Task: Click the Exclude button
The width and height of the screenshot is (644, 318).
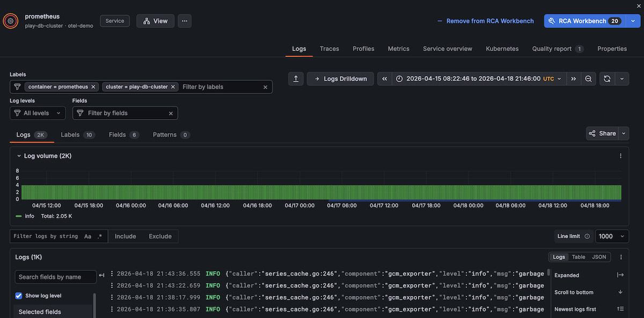Action: (160, 236)
